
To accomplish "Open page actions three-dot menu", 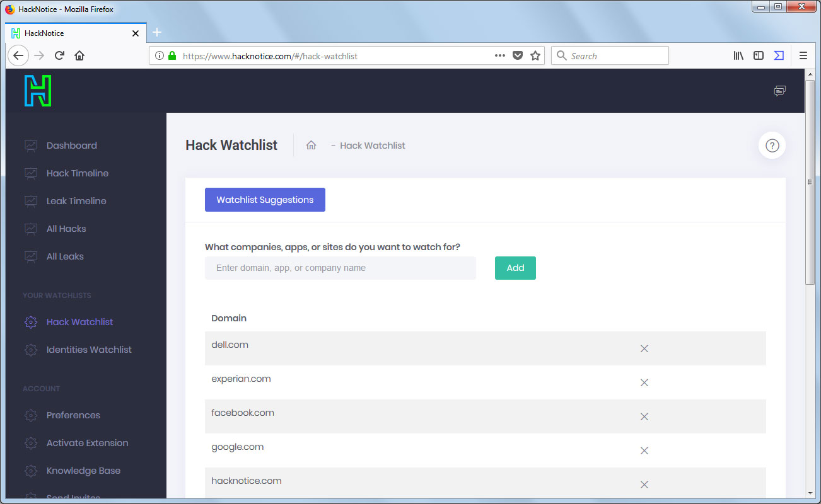I will [x=500, y=55].
